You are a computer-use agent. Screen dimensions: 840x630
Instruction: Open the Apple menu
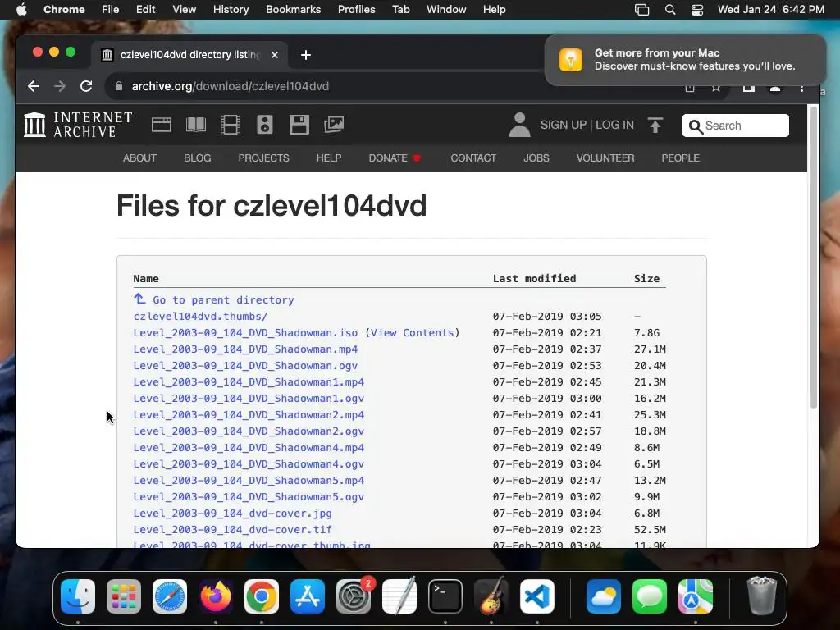21,10
